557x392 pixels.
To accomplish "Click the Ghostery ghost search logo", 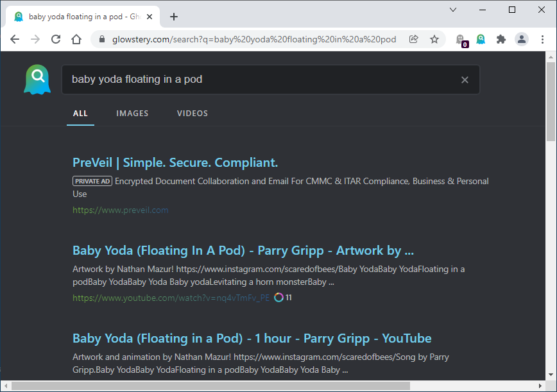I will point(37,80).
